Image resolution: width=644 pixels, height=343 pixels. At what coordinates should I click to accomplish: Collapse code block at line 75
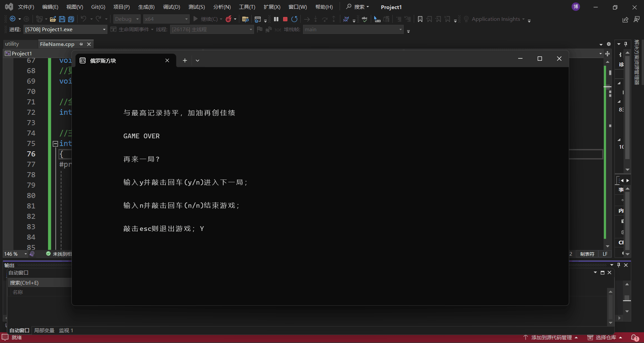click(x=55, y=144)
